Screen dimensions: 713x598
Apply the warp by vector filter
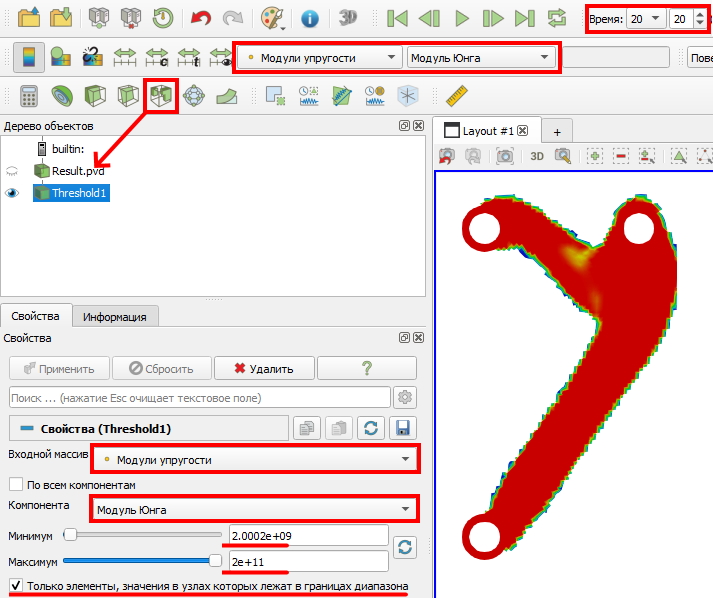coord(226,96)
